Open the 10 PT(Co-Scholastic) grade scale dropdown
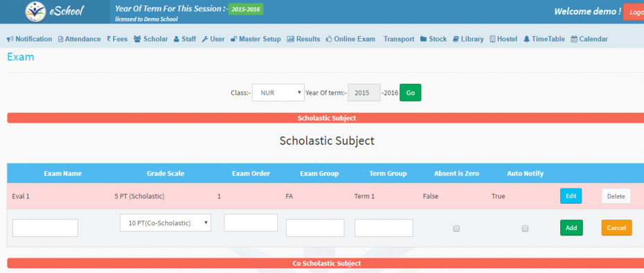 (166, 223)
